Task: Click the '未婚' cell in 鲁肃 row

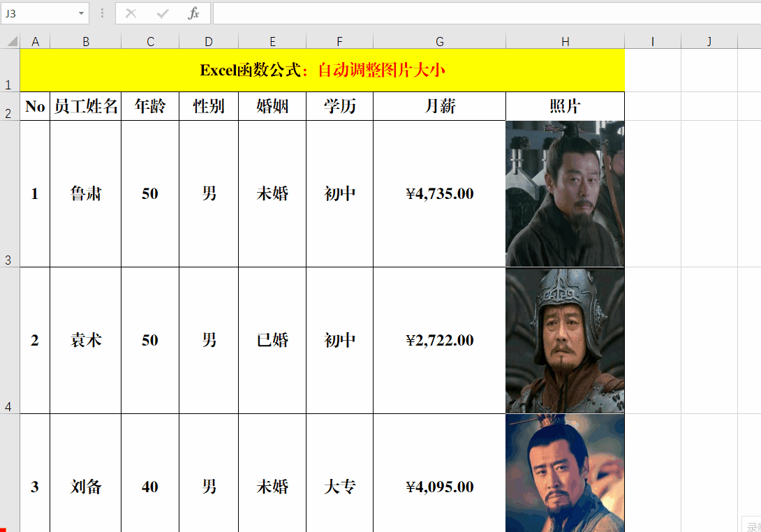Action: coord(272,193)
